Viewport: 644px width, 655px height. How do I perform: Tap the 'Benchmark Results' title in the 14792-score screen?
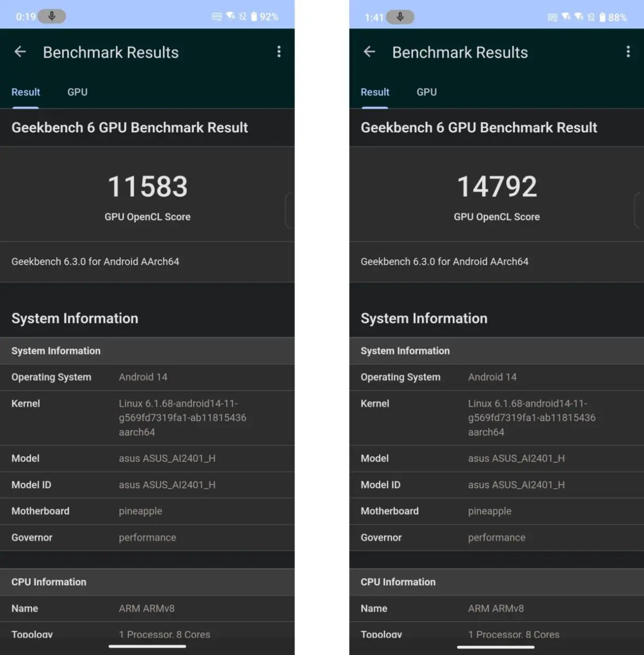click(x=460, y=52)
